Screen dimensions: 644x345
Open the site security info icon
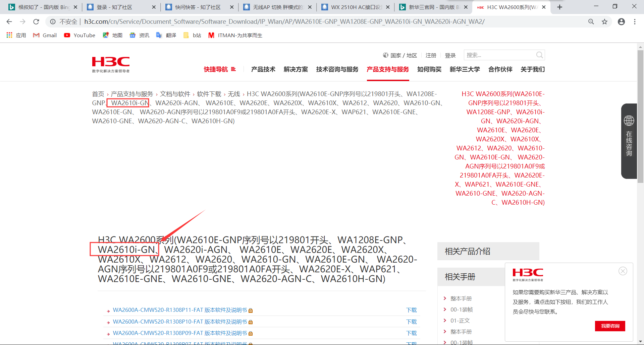(53, 22)
